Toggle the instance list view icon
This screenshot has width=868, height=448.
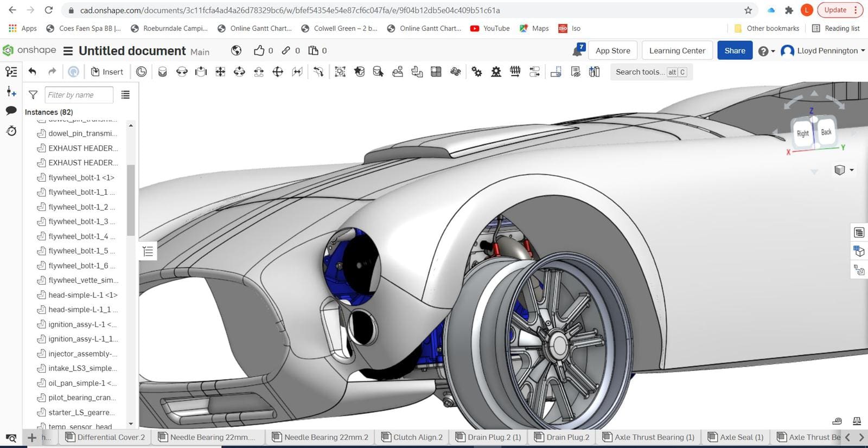pyautogui.click(x=125, y=95)
